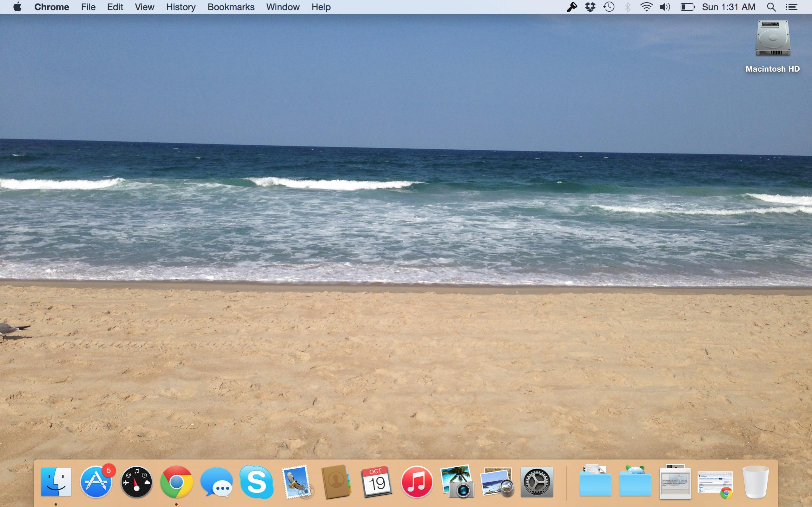Open Spotlight search magnifier

click(x=771, y=7)
